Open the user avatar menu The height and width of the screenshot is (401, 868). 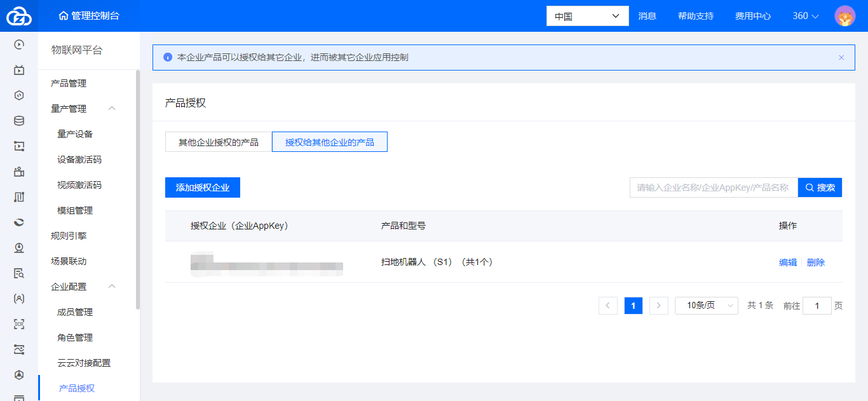click(844, 16)
